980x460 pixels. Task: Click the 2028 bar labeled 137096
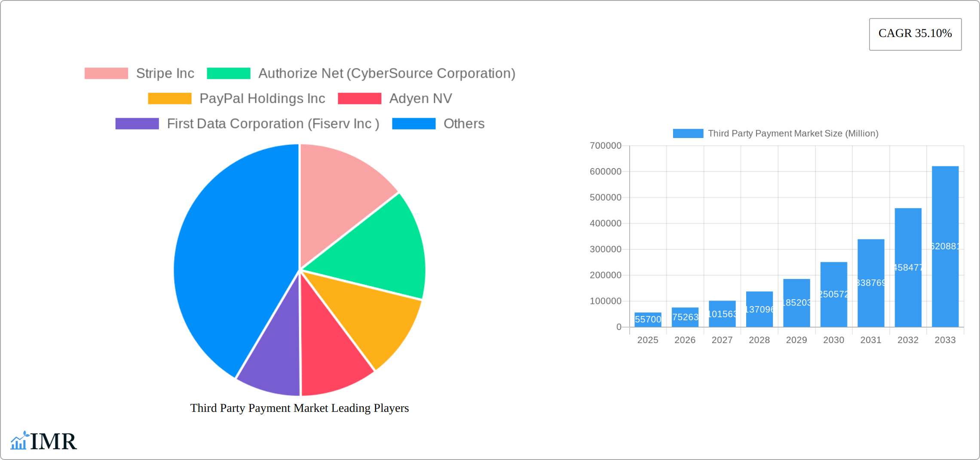[759, 310]
